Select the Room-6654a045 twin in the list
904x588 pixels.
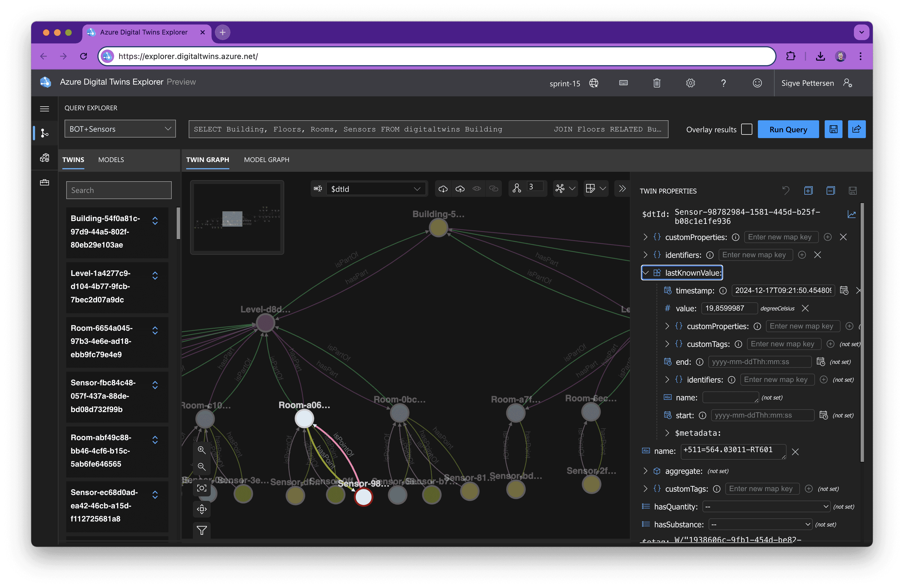click(x=117, y=341)
